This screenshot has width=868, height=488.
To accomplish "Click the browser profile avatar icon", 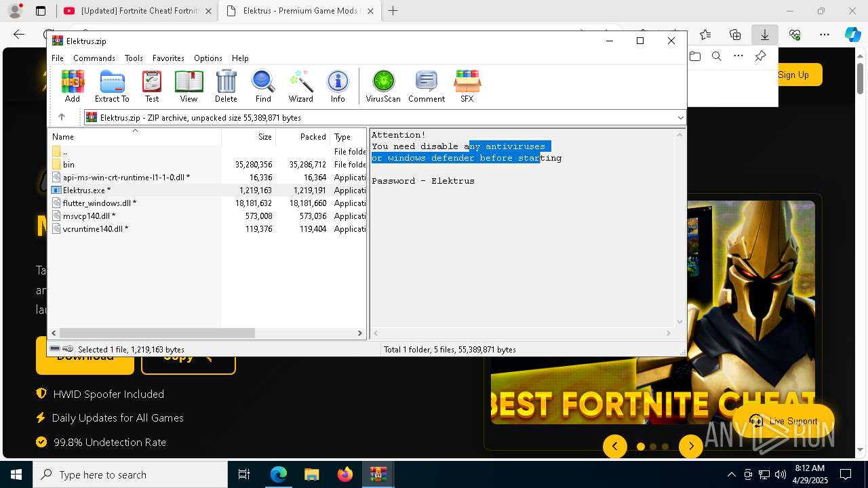I will 14,11.
